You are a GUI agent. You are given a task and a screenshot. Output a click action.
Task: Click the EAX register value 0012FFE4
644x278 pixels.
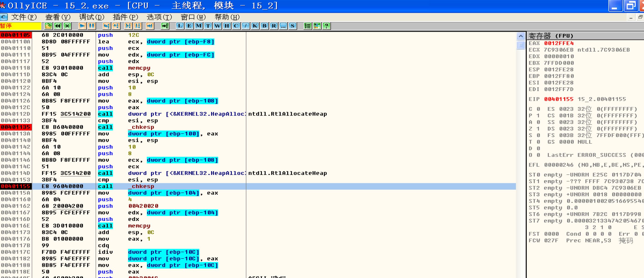(559, 43)
